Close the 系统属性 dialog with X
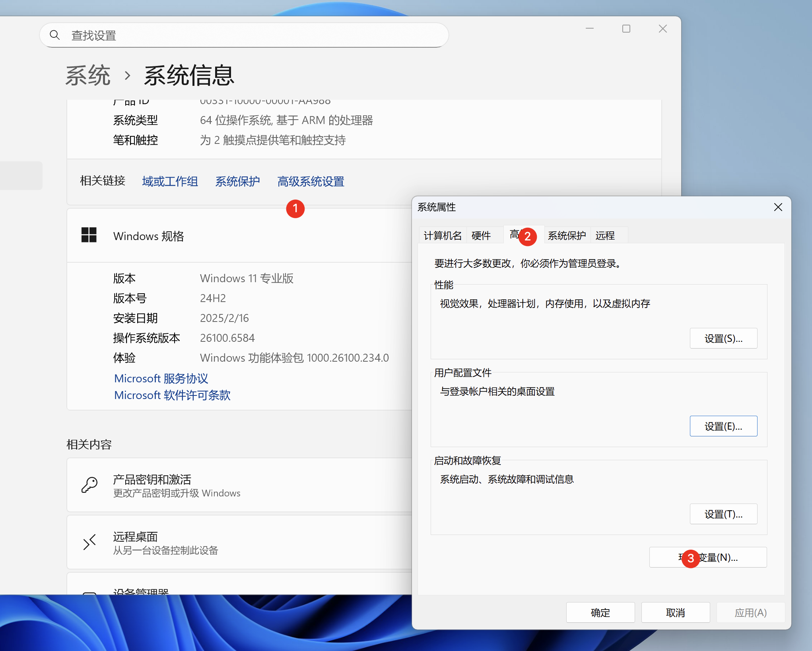This screenshot has height=651, width=812. click(x=778, y=207)
